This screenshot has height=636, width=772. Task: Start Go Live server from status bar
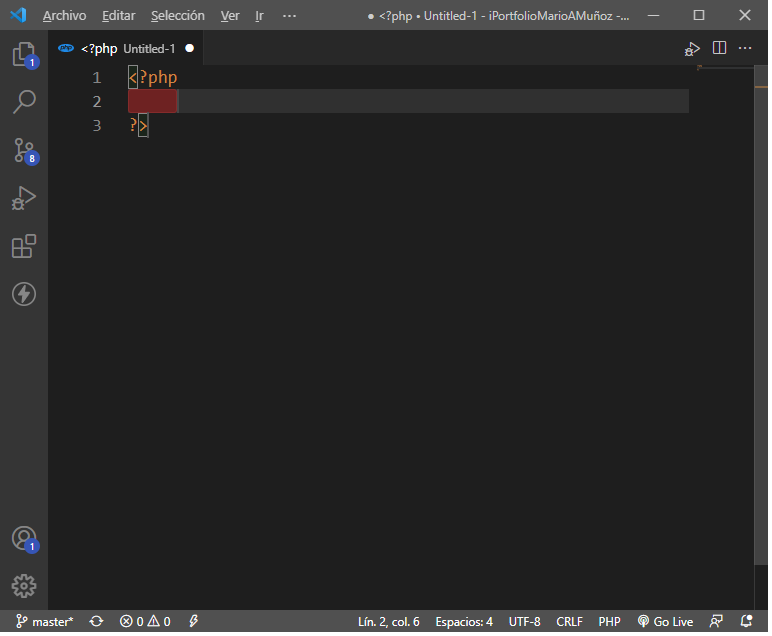(665, 621)
